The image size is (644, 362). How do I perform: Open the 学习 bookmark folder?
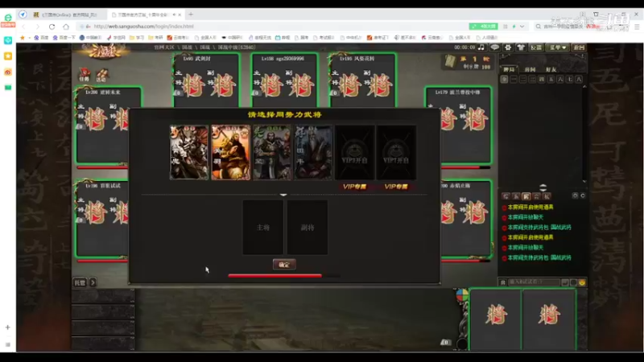pyautogui.click(x=137, y=37)
